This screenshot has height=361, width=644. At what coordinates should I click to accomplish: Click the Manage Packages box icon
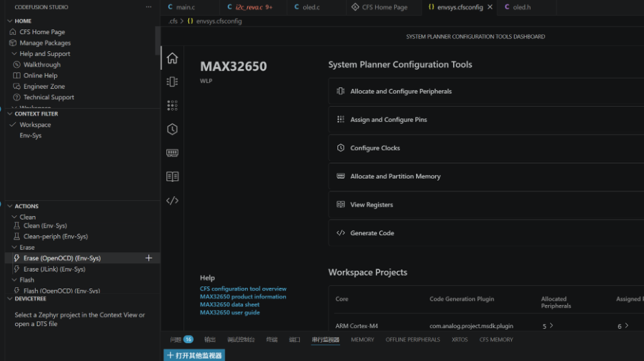point(13,42)
